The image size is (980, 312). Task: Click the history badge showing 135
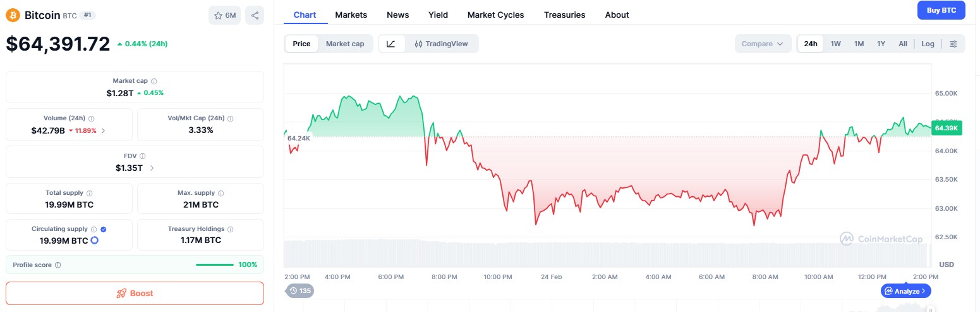point(300,291)
